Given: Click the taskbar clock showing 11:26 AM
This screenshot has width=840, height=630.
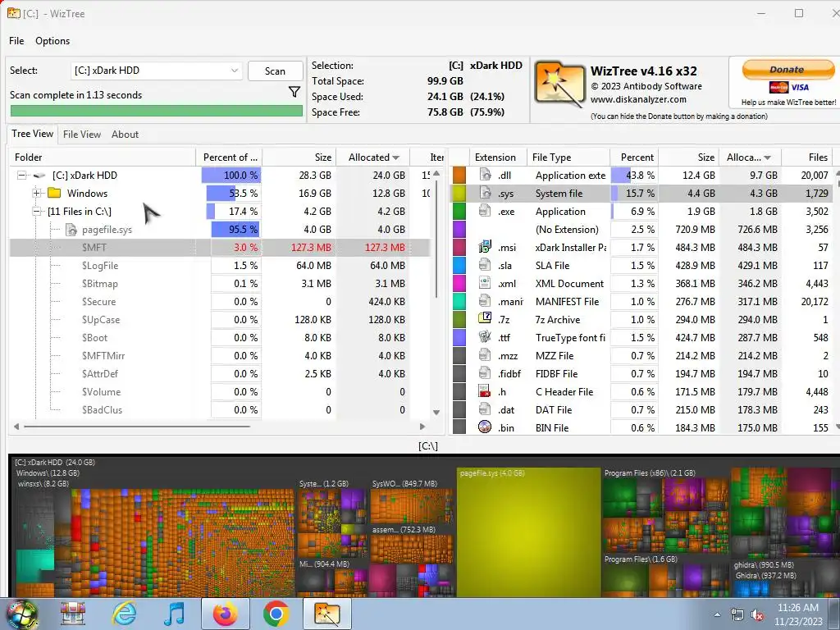Looking at the screenshot, I should pyautogui.click(x=797, y=614).
